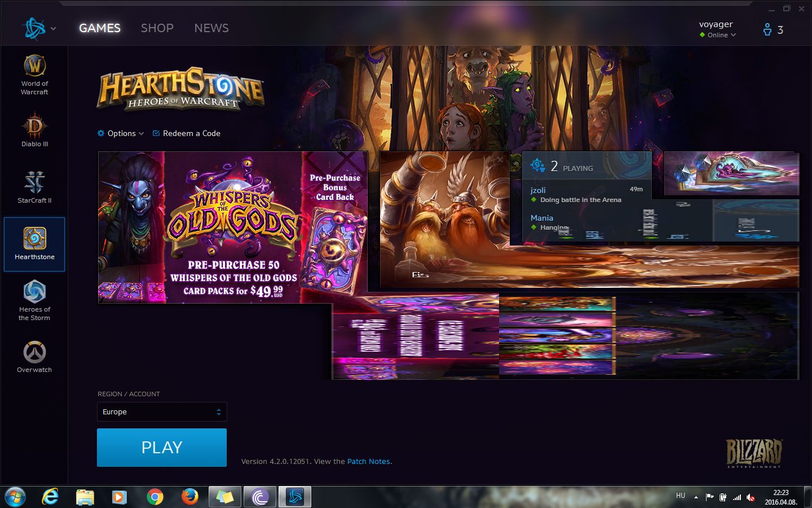
Task: Click the Show desktop button
Action: 807,497
